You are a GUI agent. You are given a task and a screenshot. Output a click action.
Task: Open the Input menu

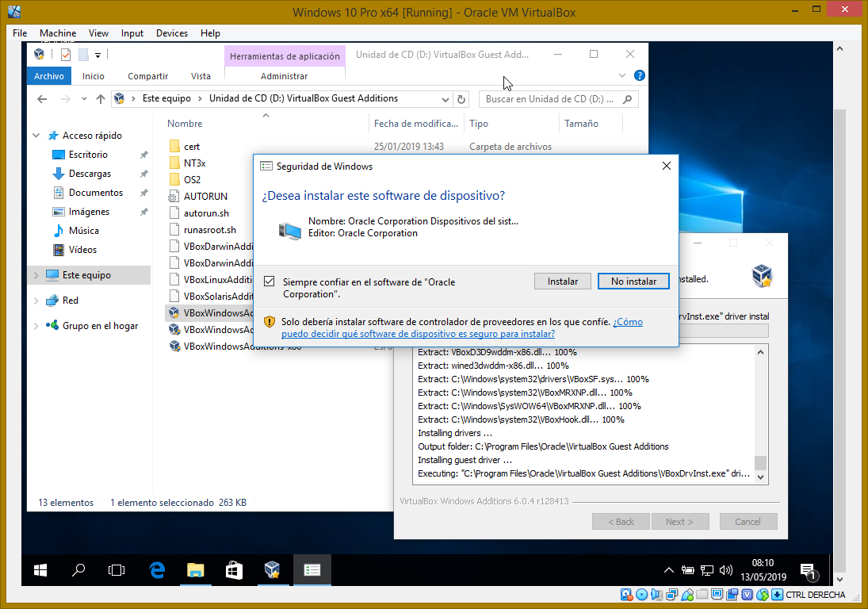pyautogui.click(x=132, y=33)
